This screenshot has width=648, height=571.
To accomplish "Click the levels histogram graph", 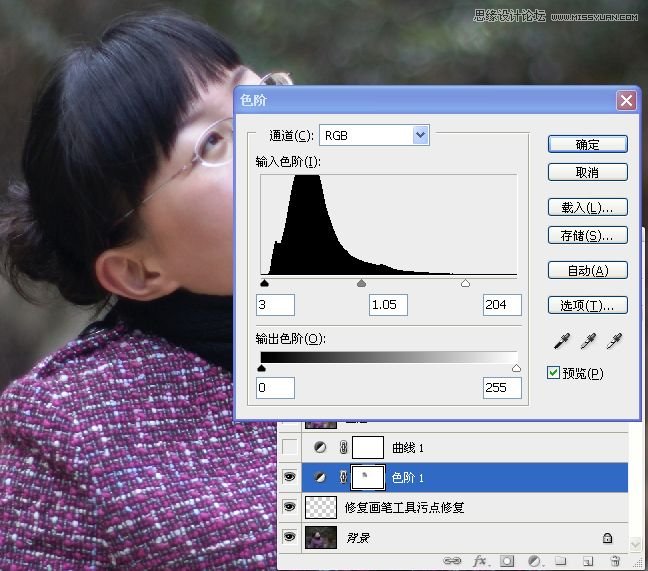I will [x=388, y=224].
